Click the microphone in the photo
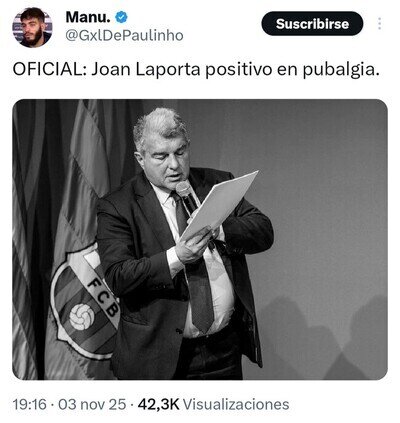The width and height of the screenshot is (400, 423). [x=187, y=197]
